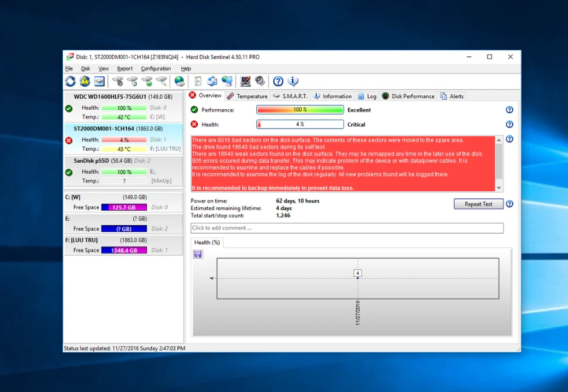The width and height of the screenshot is (568, 392).
Task: Open the Log tab
Action: tap(367, 96)
